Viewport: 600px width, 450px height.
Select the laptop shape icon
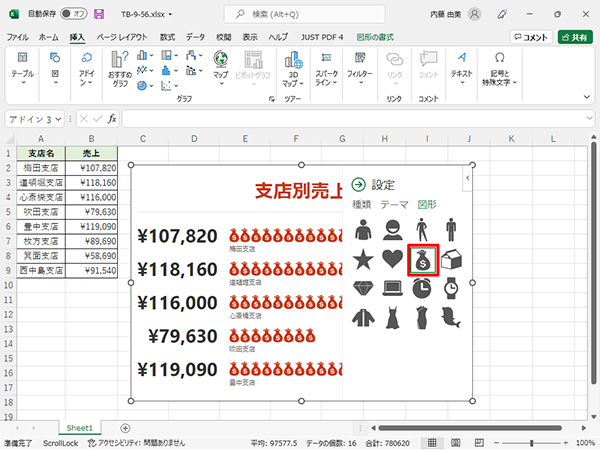(x=392, y=289)
